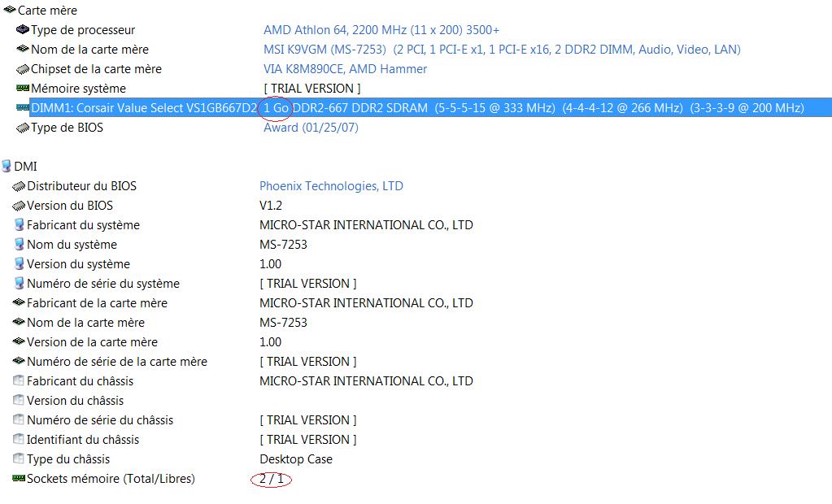Viewport: 832px width, 504px height.
Task: Click the board icon beside Nom de la carte mère in DMI
Action: (19, 322)
